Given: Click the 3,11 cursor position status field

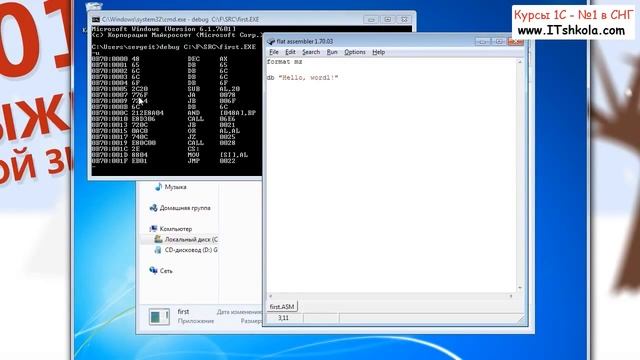Looking at the screenshot, I should coord(284,318).
